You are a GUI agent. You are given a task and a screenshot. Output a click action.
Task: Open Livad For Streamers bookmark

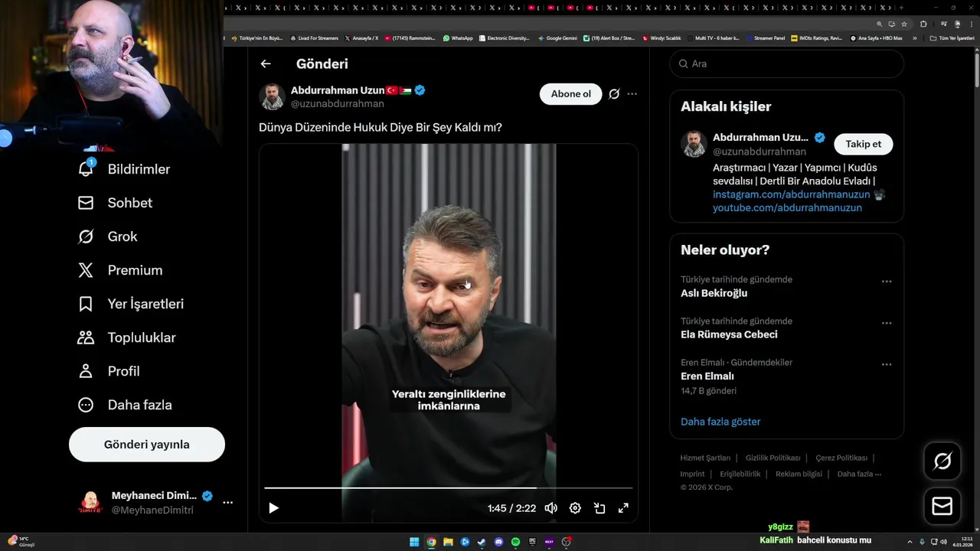pos(314,37)
